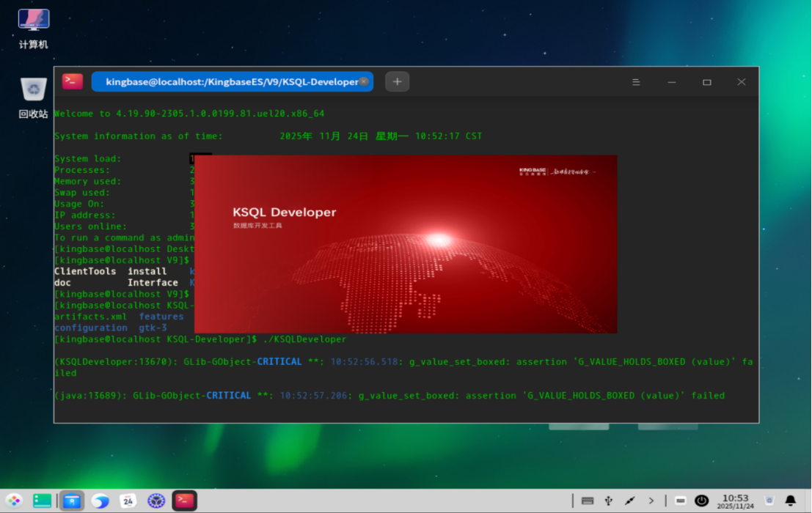
Task: Select the kingbase@localhost terminal tab
Action: coord(227,82)
